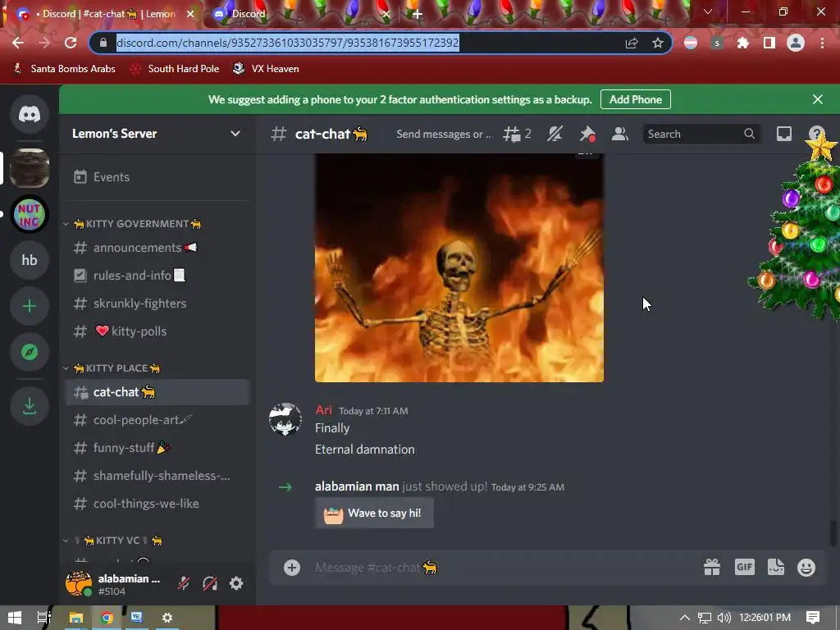This screenshot has height=630, width=840.
Task: Open browser extensions puzzle icon
Action: [743, 43]
